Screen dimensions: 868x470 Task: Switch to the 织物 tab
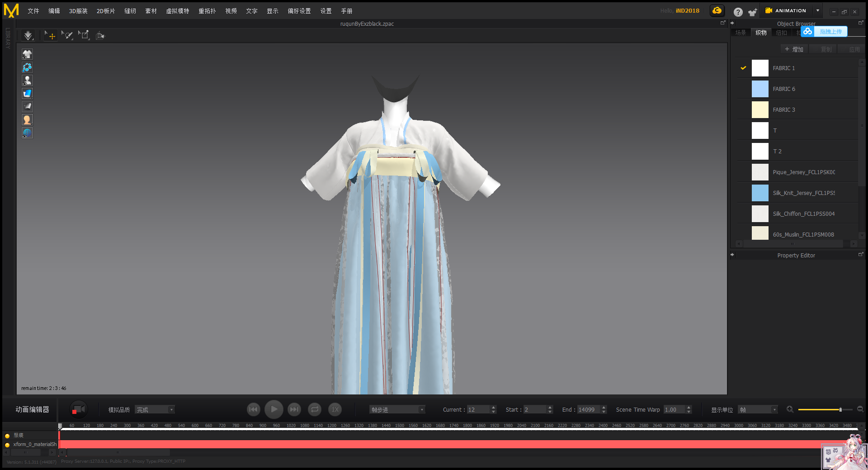[761, 33]
